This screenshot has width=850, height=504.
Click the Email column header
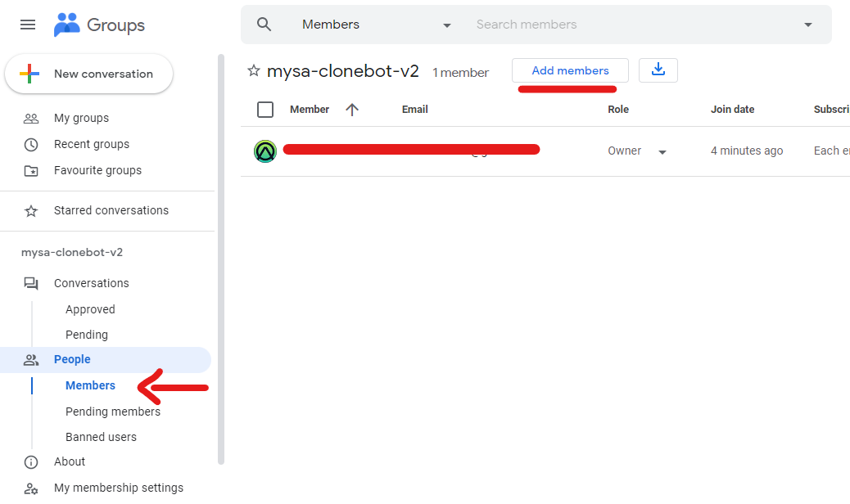[x=414, y=110]
